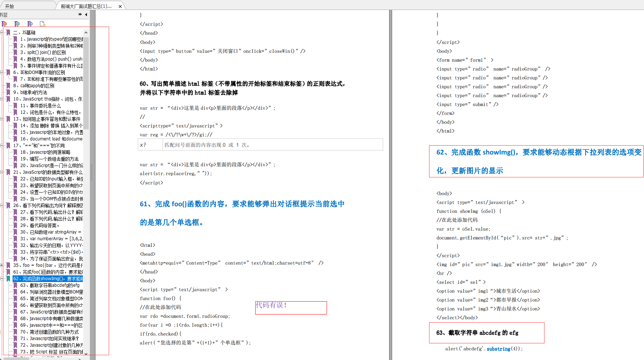Collapse the 17、"=="和"==="的不同 node
644x360 pixels.
click(x=2, y=146)
